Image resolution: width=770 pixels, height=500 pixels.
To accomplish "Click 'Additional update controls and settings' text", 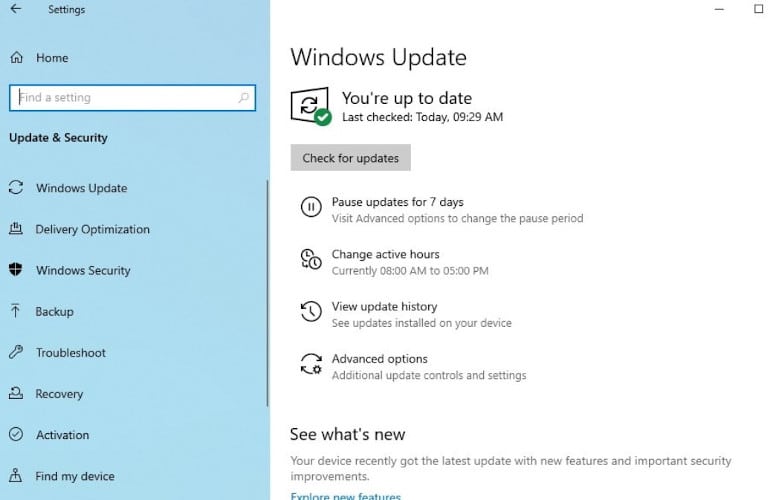I will tap(429, 375).
